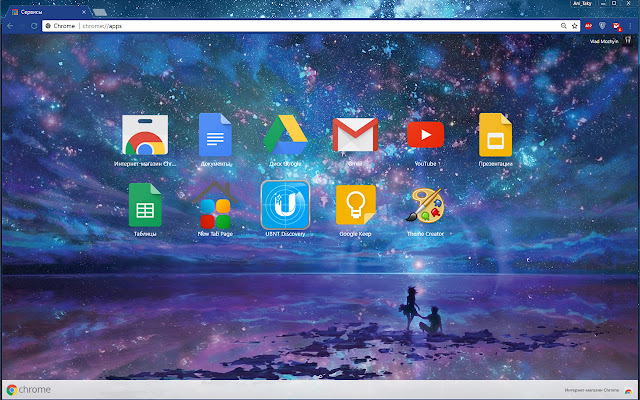Screen dimensions: 640x400
Task: Bookmark this page with the star icon
Action: [x=574, y=26]
